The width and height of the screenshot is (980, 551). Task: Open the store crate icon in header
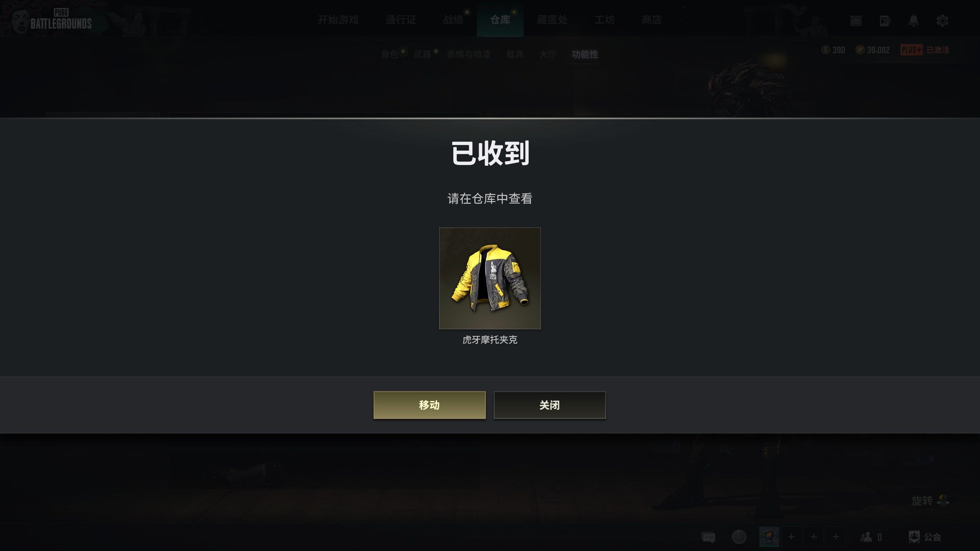(x=856, y=21)
